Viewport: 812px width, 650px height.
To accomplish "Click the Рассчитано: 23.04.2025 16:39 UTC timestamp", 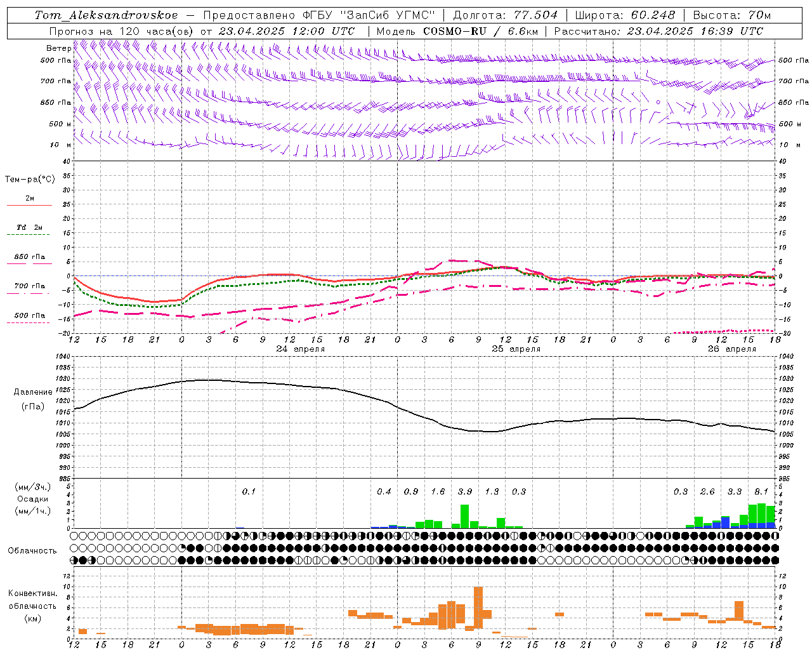I will pos(658,31).
